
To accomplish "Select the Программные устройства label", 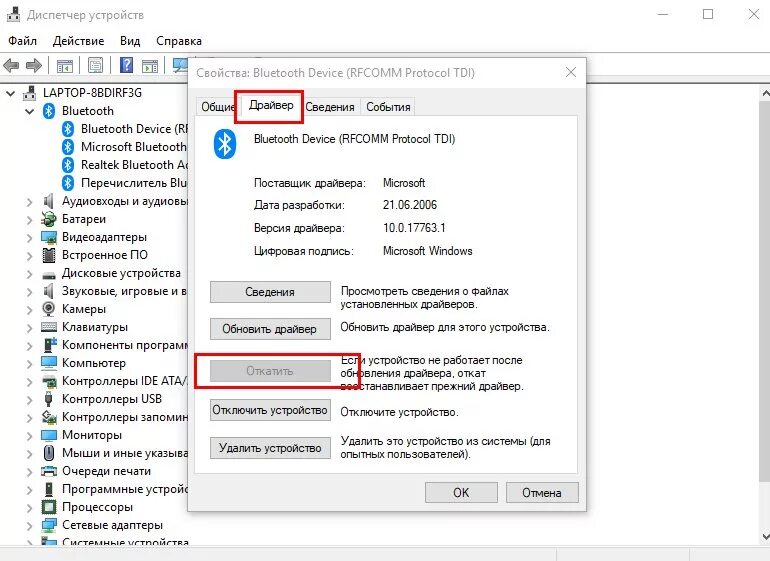I will [124, 489].
